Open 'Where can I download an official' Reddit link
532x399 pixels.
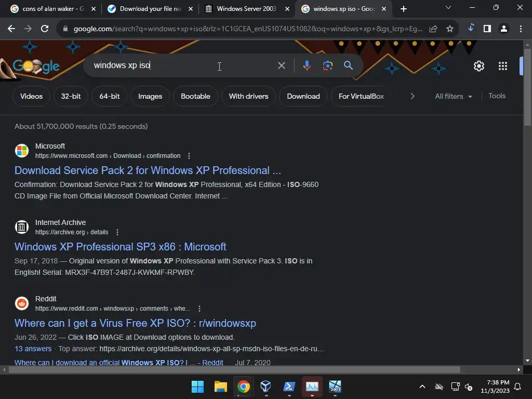pyautogui.click(x=119, y=362)
